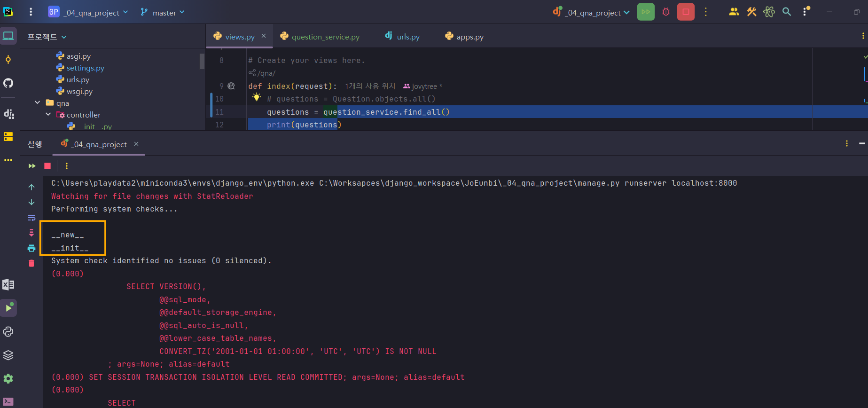Open the Python Packages layers icon
Screen dimensions: 868x408
[8, 355]
